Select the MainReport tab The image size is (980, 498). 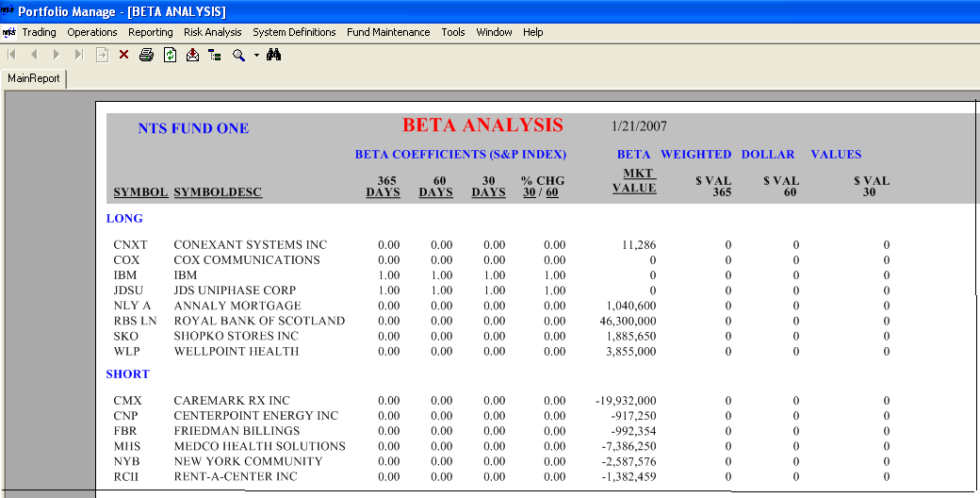[x=34, y=78]
